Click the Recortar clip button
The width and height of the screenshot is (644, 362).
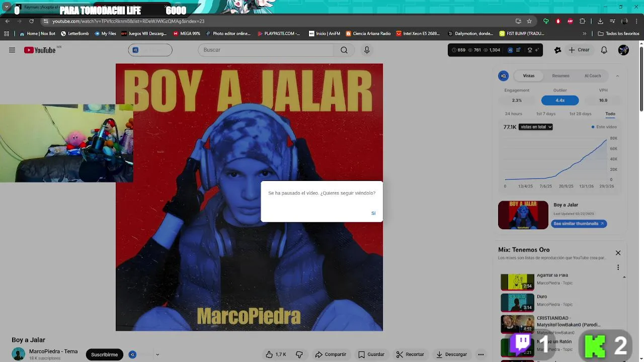(x=410, y=354)
